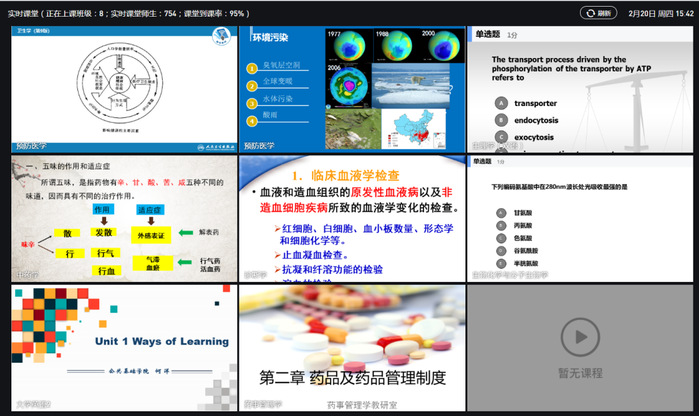The width and height of the screenshot is (699, 416).
Task: Click the 1988 ozone hole image
Action: (395, 45)
